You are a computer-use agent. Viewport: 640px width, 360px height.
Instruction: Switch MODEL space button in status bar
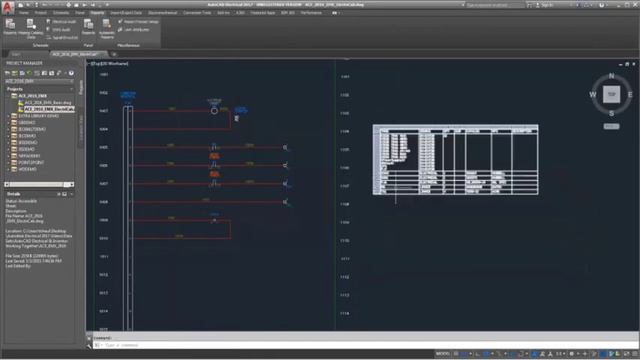coord(442,354)
